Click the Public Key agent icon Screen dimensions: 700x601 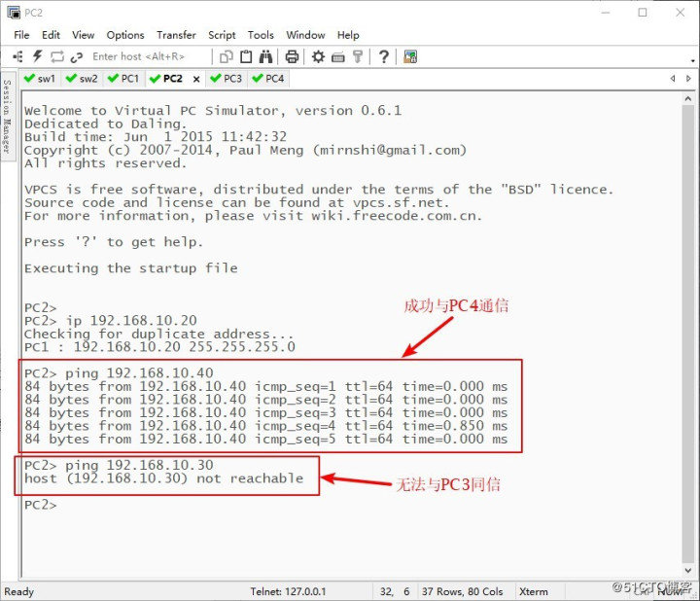click(x=358, y=56)
